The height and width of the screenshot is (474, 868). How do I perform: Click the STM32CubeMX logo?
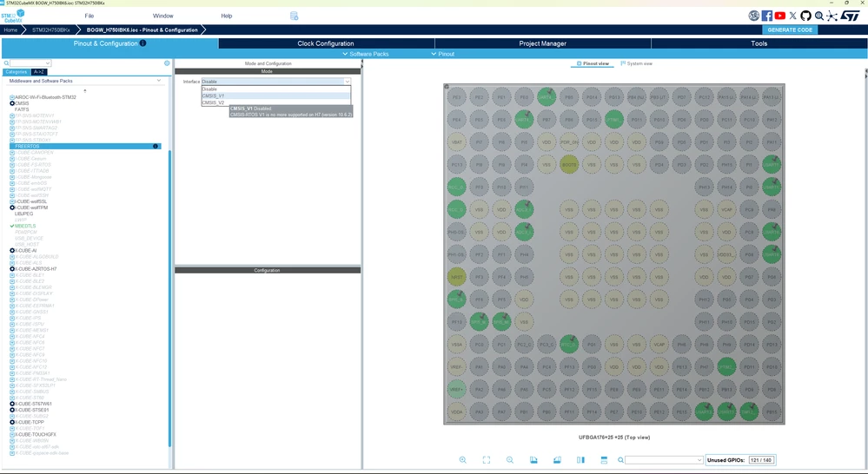point(13,16)
